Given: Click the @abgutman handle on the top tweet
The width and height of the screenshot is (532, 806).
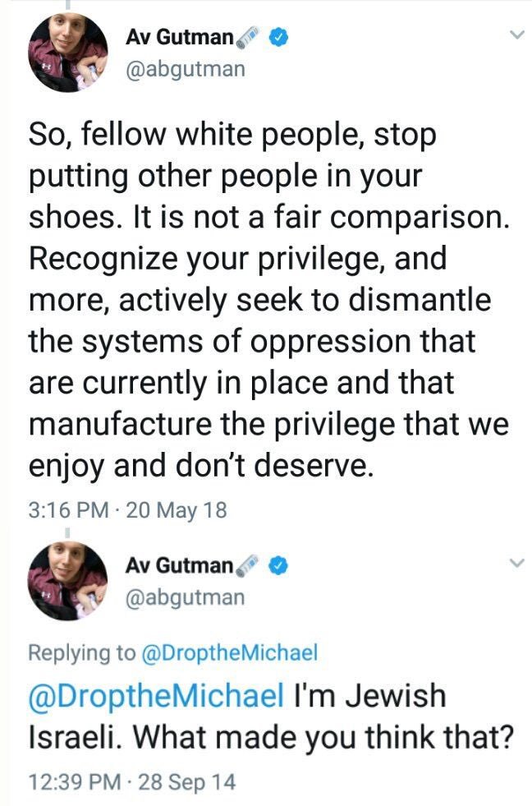Looking at the screenshot, I should point(185,69).
